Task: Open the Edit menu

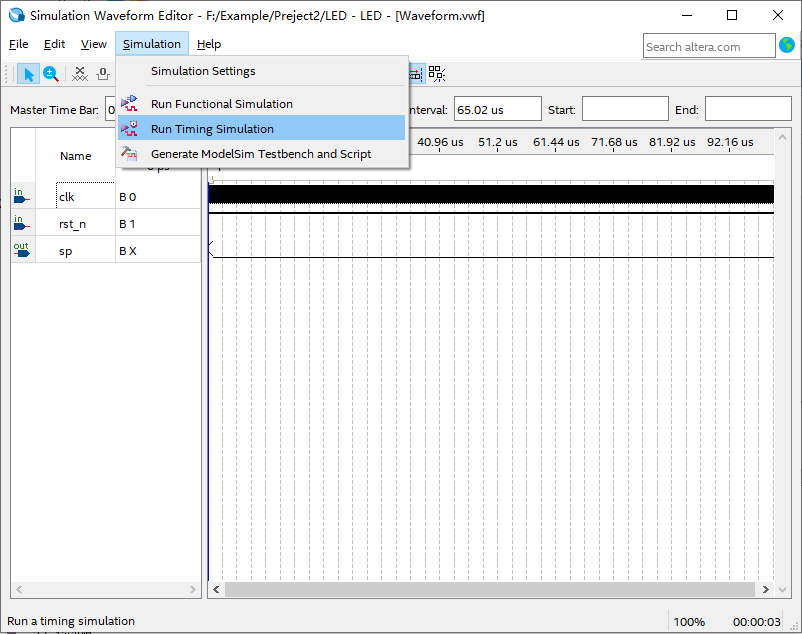Action: 54,44
